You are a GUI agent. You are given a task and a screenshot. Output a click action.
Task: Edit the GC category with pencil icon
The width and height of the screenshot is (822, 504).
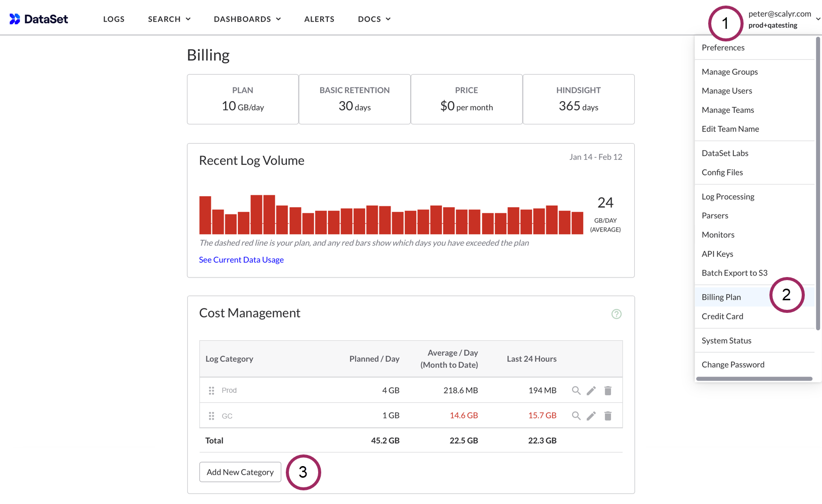coord(591,416)
